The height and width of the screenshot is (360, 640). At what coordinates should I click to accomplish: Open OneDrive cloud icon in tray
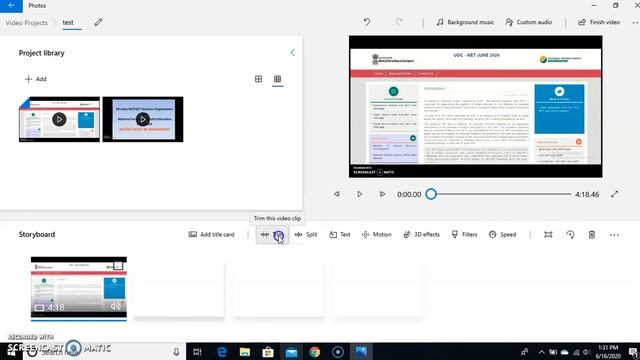564,352
